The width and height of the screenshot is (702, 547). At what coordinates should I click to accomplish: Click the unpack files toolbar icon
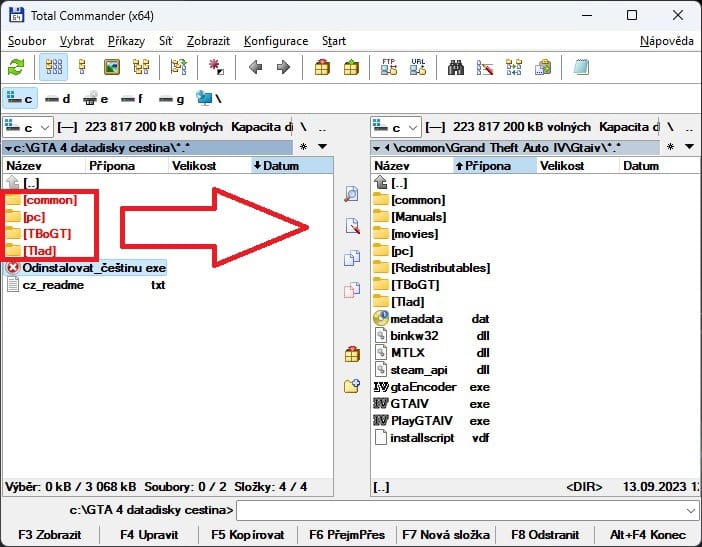click(x=351, y=68)
